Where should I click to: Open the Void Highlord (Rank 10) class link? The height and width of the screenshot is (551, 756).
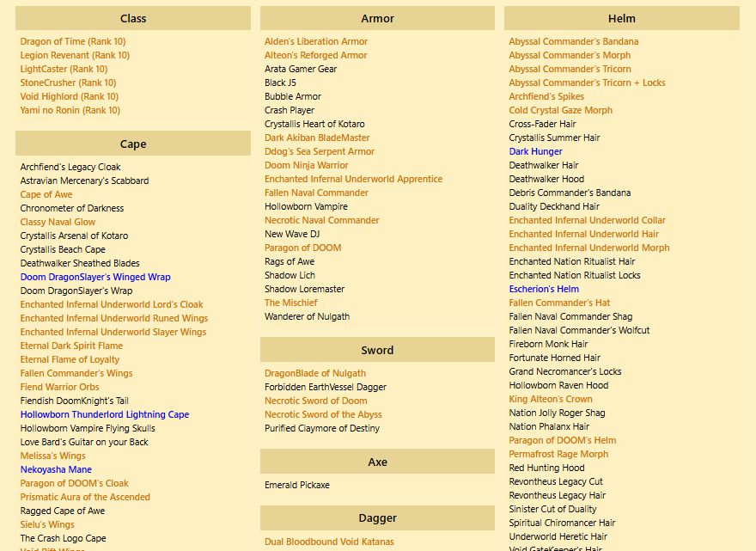point(70,96)
